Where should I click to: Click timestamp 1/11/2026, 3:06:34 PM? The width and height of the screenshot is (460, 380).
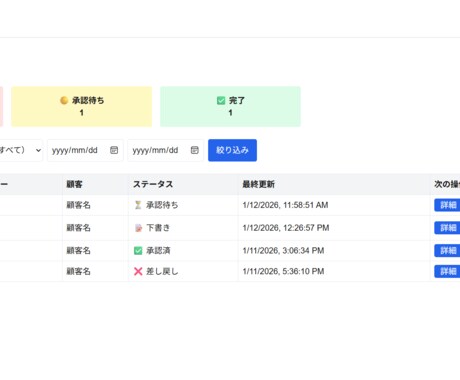click(x=283, y=251)
